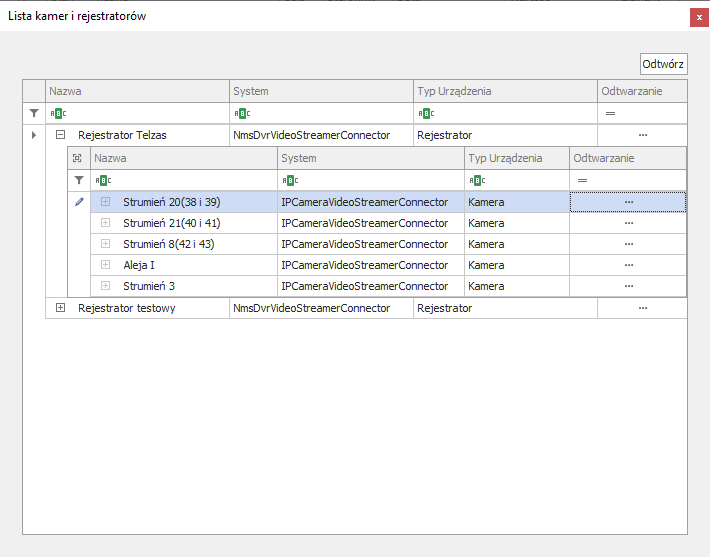Open filter condition icon for nested Nazwa column
710x557 pixels.
(103, 180)
